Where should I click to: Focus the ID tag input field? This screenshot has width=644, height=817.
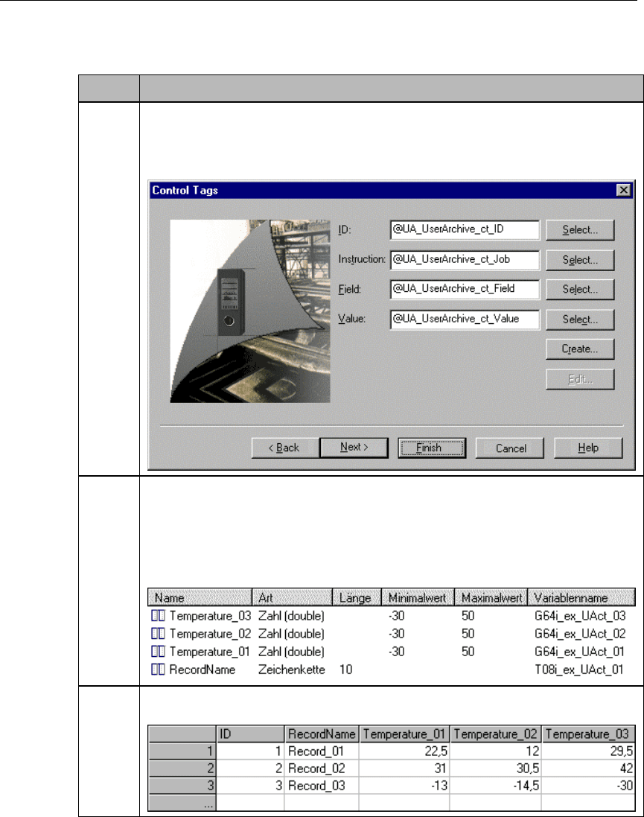(465, 230)
